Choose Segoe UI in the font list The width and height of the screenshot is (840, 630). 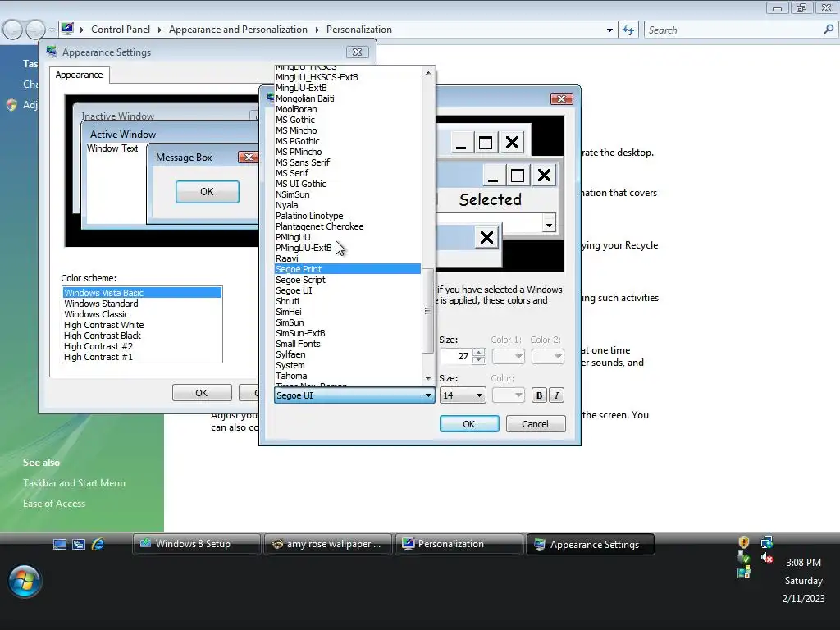click(347, 290)
